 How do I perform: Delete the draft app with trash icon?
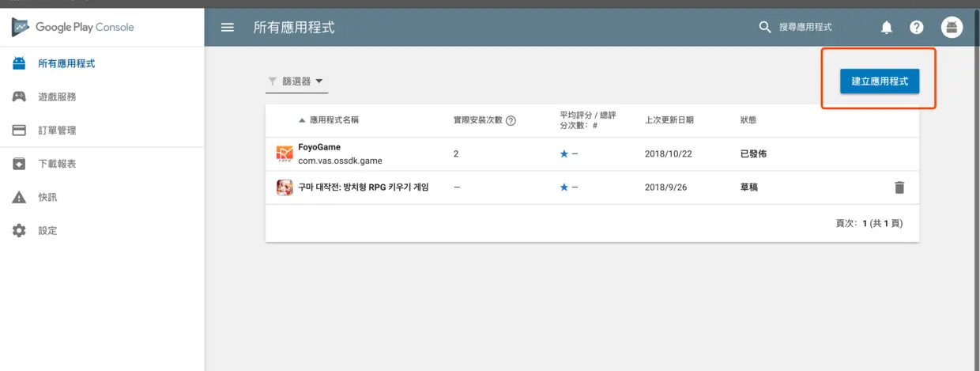click(x=899, y=187)
